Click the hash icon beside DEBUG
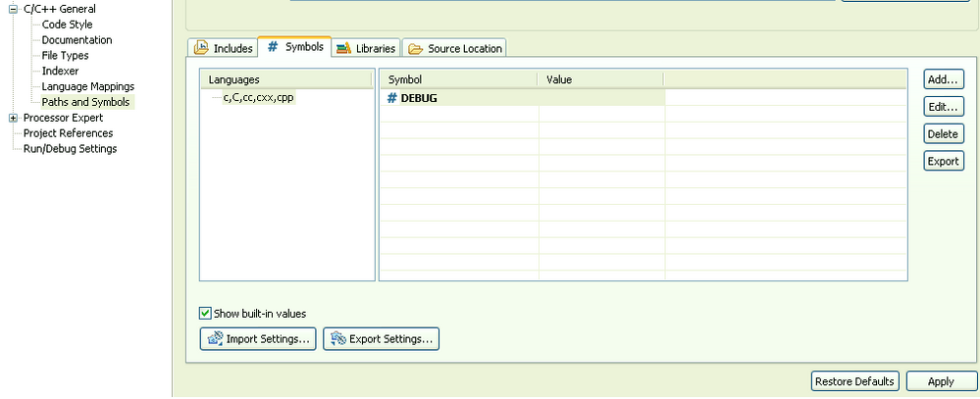This screenshot has width=980, height=399. (391, 98)
